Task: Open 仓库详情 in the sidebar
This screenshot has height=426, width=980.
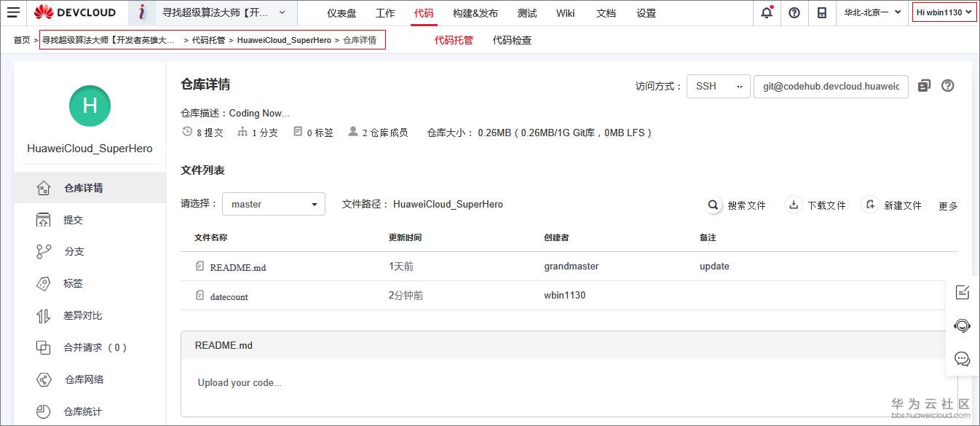Action: 90,188
